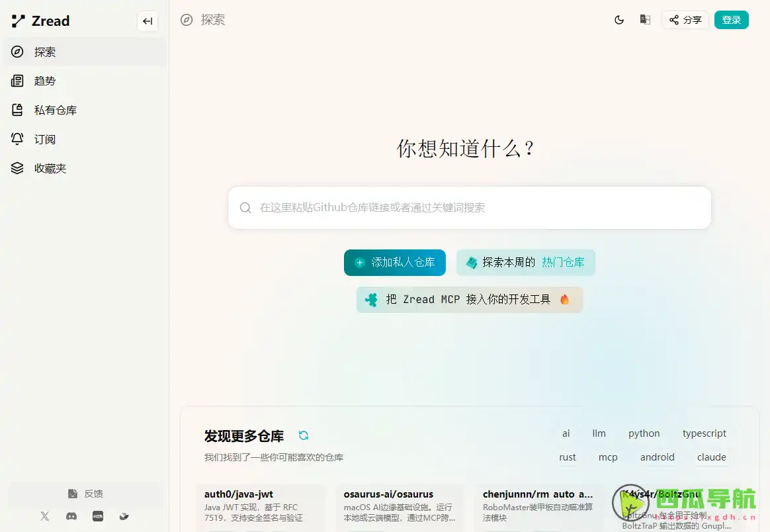This screenshot has height=532, width=770.
Task: Toggle dark mode with the moon icon
Action: click(619, 20)
